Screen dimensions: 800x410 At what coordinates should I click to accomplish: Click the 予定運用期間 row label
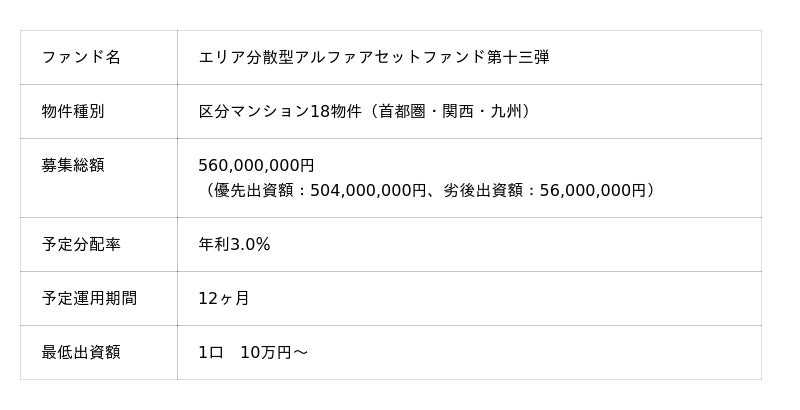(89, 298)
